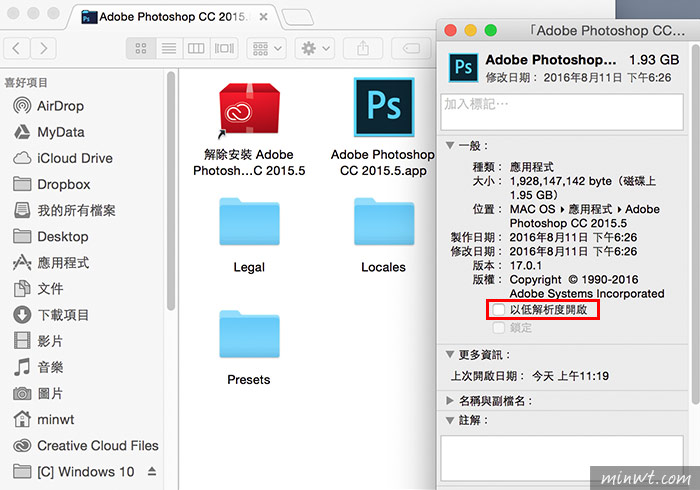The height and width of the screenshot is (490, 700).
Task: Open 音樂 in the sidebar
Action: (x=38, y=367)
